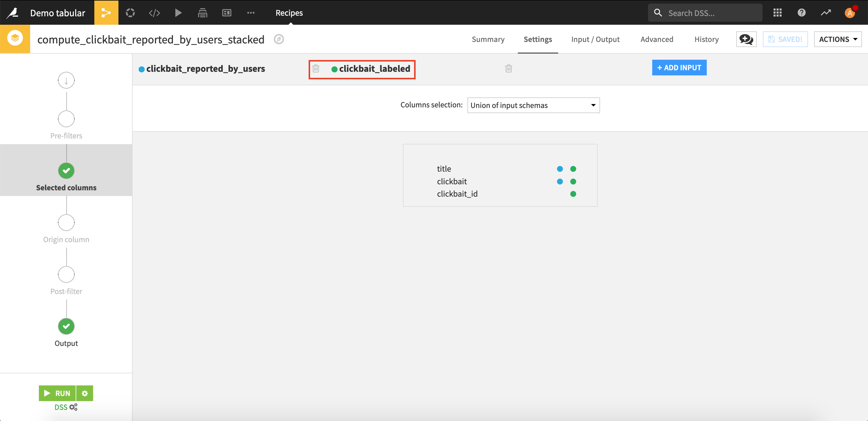Open the stacked layers top bar icon

point(203,13)
